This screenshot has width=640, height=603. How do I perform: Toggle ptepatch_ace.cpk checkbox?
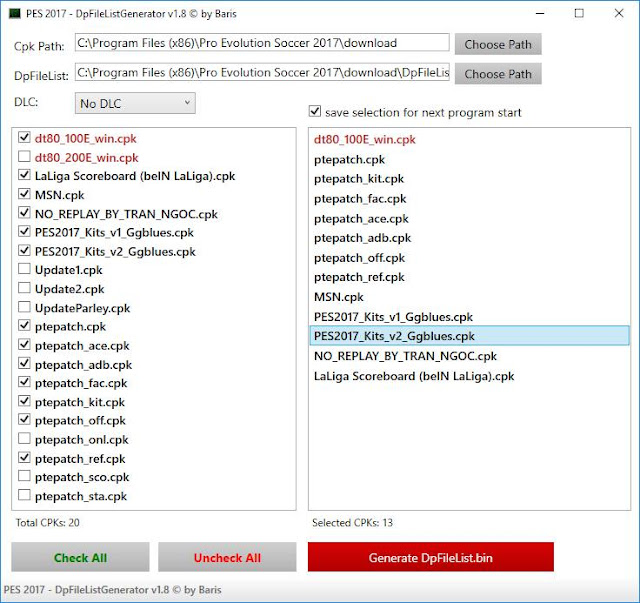[x=24, y=345]
